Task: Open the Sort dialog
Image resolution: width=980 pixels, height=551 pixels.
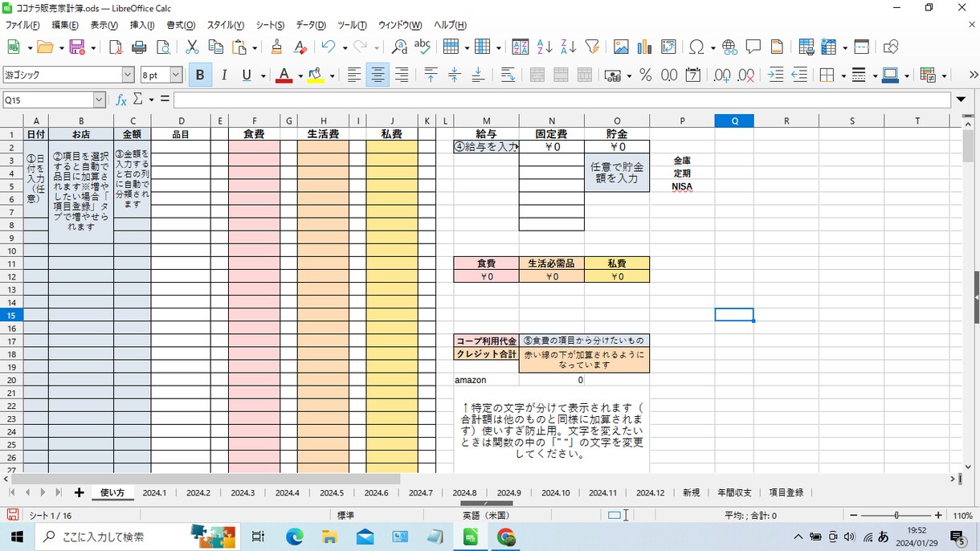Action: tap(521, 47)
